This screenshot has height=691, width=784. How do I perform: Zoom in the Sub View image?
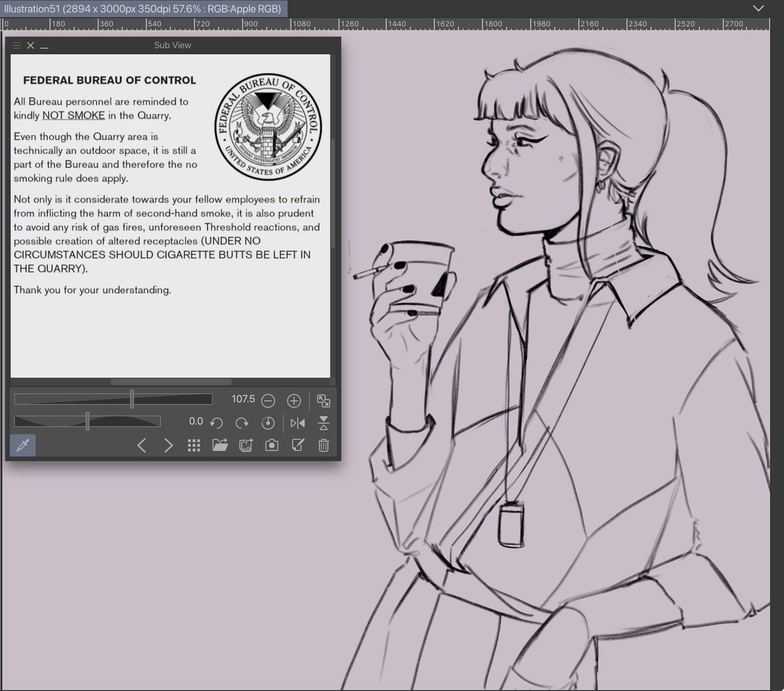pyautogui.click(x=294, y=401)
